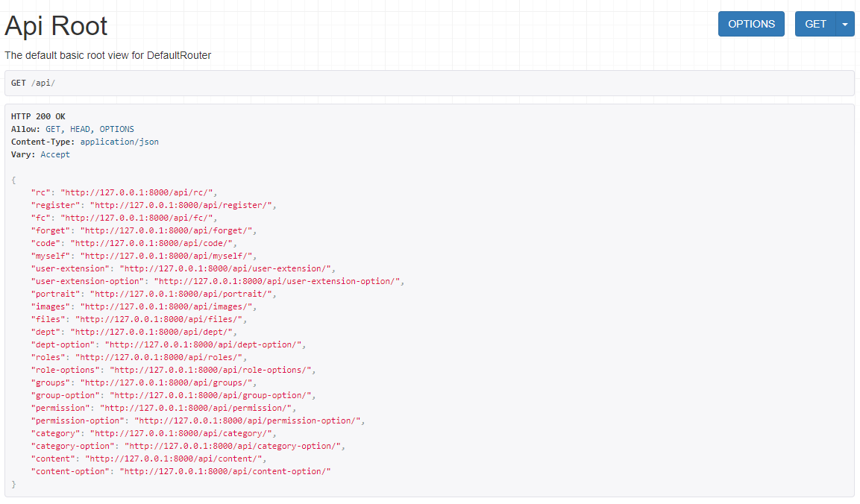This screenshot has height=504, width=860.
Task: Follow the api/permission/ URL
Action: (x=198, y=408)
